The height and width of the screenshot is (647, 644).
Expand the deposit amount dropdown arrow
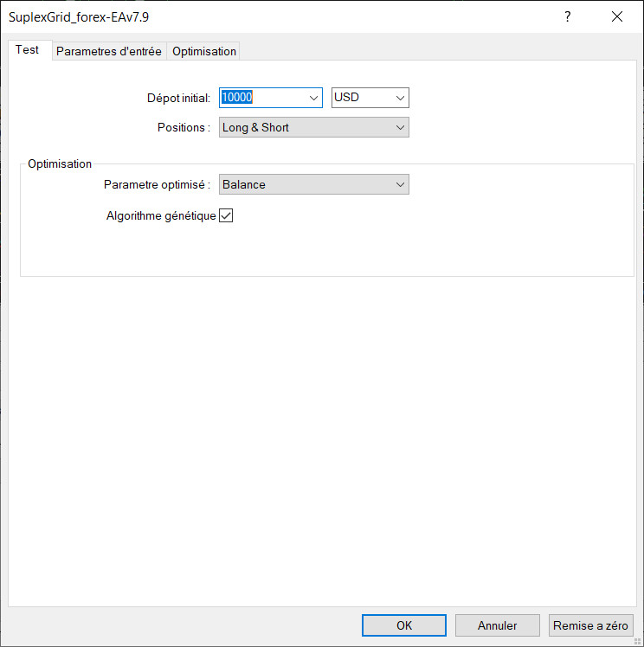click(314, 98)
